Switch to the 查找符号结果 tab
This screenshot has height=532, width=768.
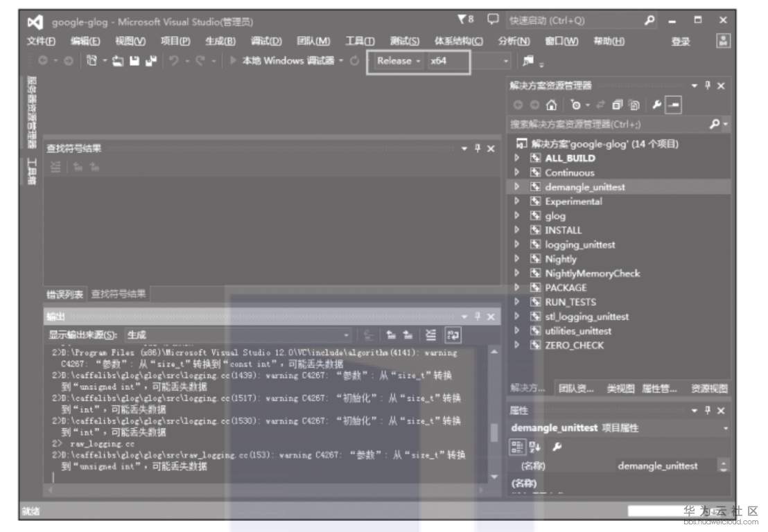point(119,294)
